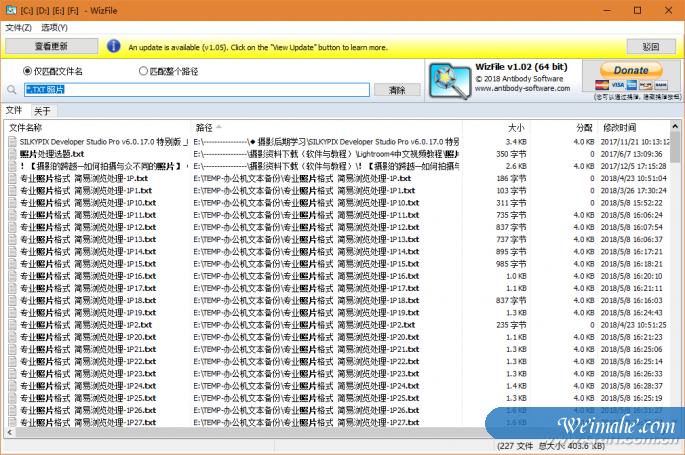
Task: Select file 专业照片格式 简易浏览处理-1P14.txt
Action: (88, 252)
